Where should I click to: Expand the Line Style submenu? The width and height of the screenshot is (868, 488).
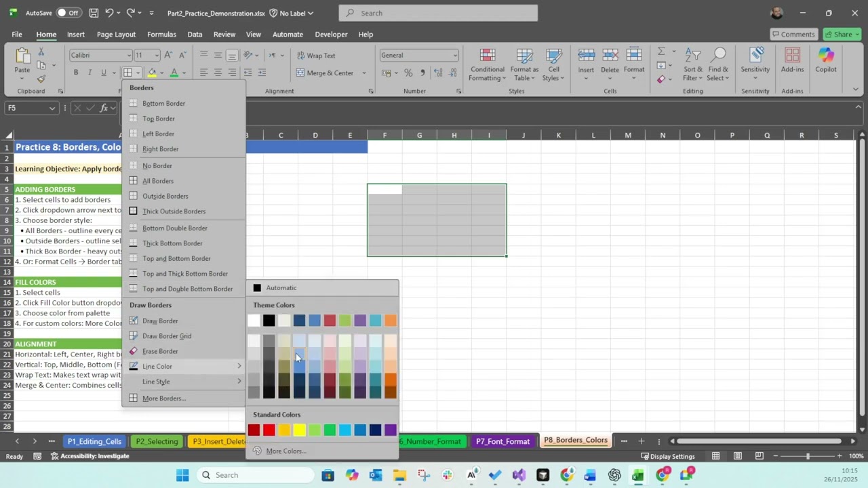[x=184, y=382]
